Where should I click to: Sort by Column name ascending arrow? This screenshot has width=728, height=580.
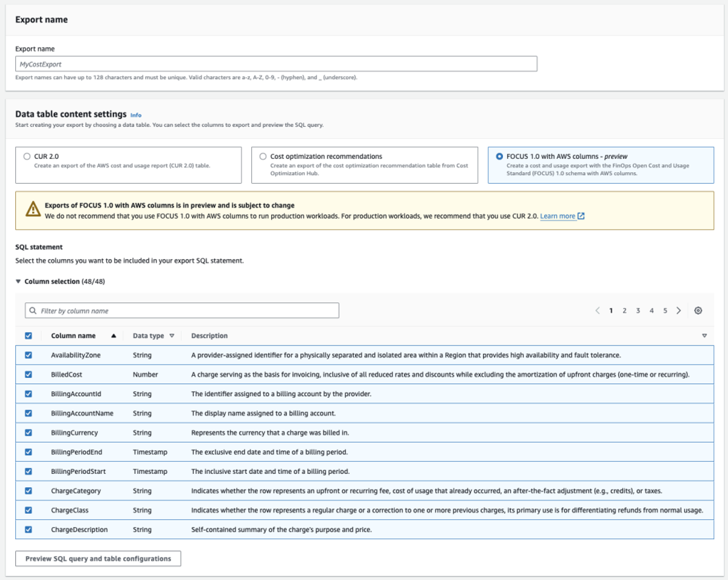click(113, 336)
